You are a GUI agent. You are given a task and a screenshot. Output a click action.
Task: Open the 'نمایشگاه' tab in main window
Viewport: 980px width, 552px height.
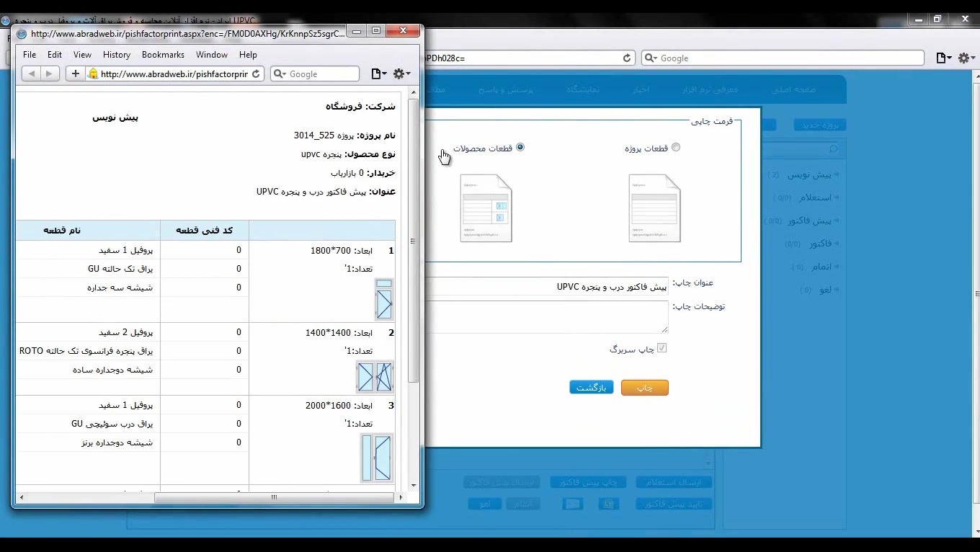click(583, 89)
